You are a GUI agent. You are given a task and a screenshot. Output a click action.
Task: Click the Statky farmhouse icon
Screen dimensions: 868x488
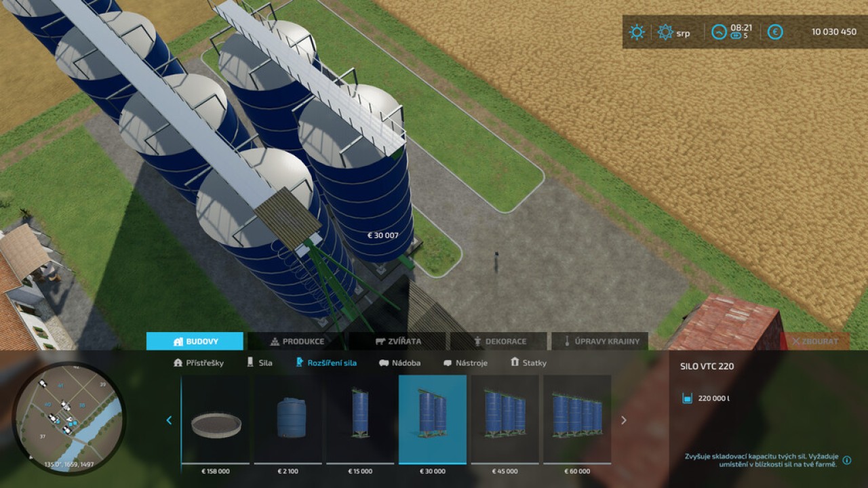pyautogui.click(x=515, y=363)
